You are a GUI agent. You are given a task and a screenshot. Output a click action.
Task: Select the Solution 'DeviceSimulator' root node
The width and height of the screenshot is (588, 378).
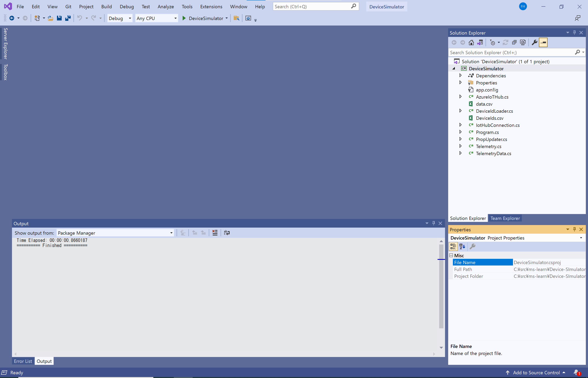tap(505, 61)
